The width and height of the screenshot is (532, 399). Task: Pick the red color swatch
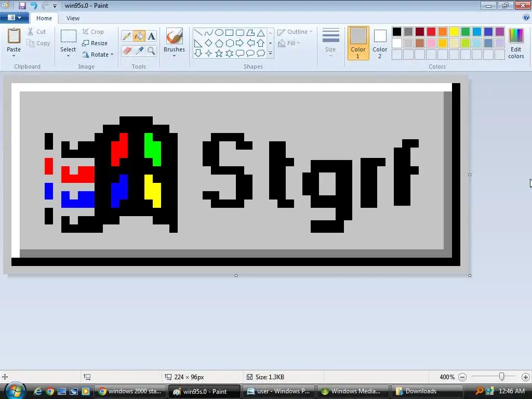click(431, 32)
